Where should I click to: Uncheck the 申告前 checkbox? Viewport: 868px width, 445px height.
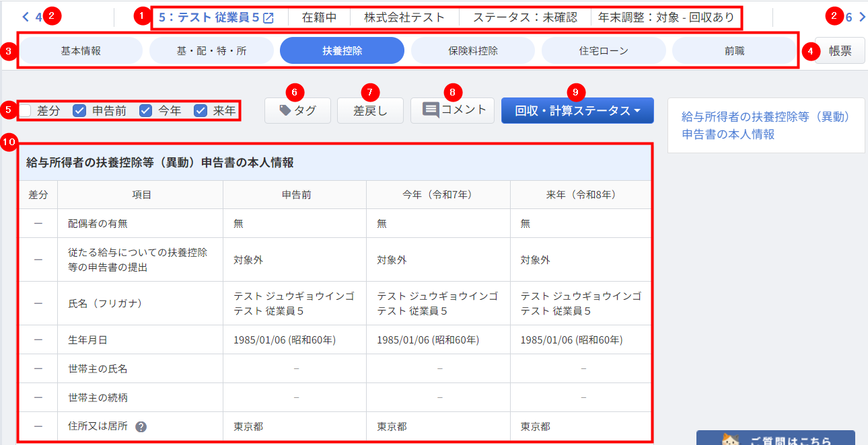click(79, 111)
